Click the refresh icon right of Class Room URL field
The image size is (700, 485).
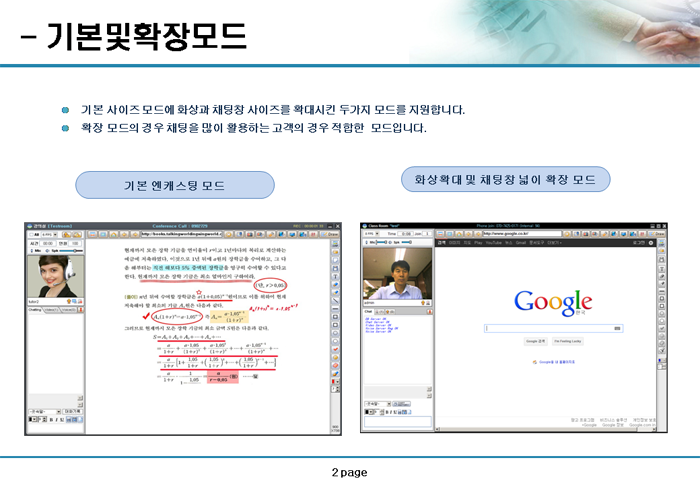[567, 234]
